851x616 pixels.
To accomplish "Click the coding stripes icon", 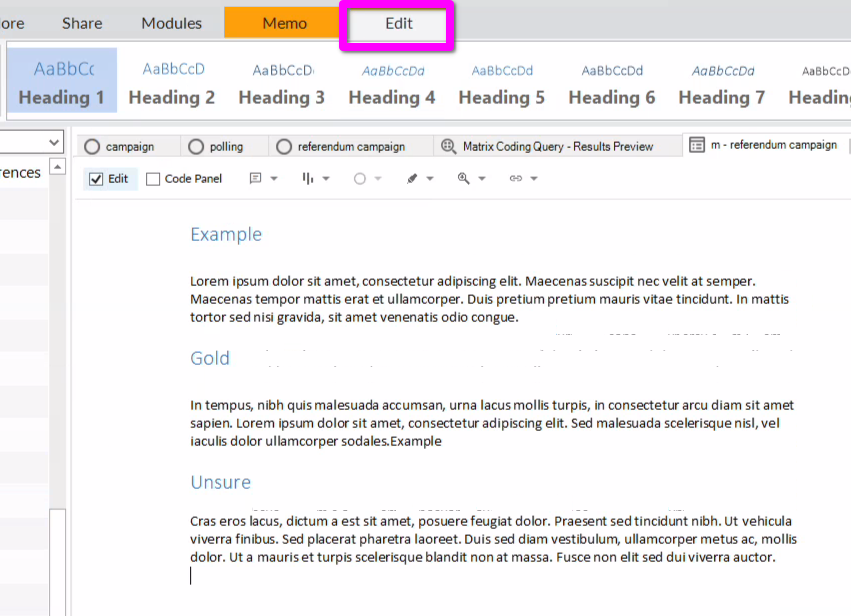I will (308, 179).
